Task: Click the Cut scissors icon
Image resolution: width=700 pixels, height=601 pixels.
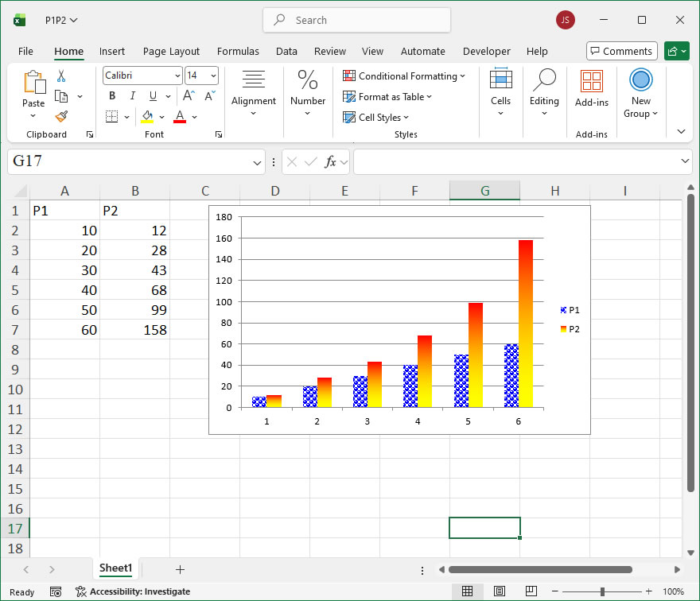Action: (61, 76)
